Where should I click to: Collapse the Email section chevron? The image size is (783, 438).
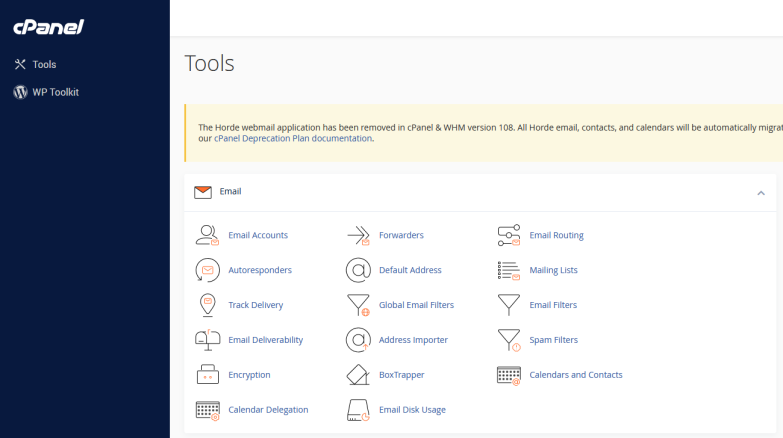point(760,192)
